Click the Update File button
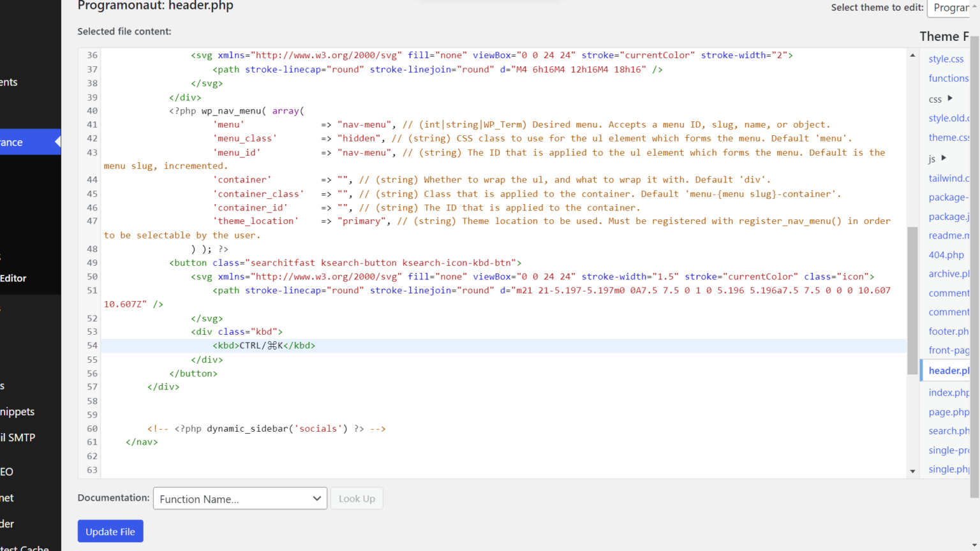The width and height of the screenshot is (980, 551). pyautogui.click(x=110, y=531)
